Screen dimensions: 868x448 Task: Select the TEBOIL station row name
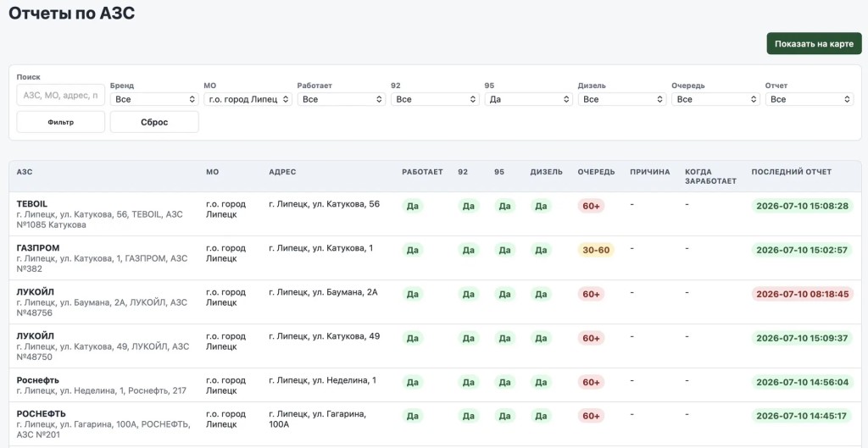pyautogui.click(x=32, y=203)
